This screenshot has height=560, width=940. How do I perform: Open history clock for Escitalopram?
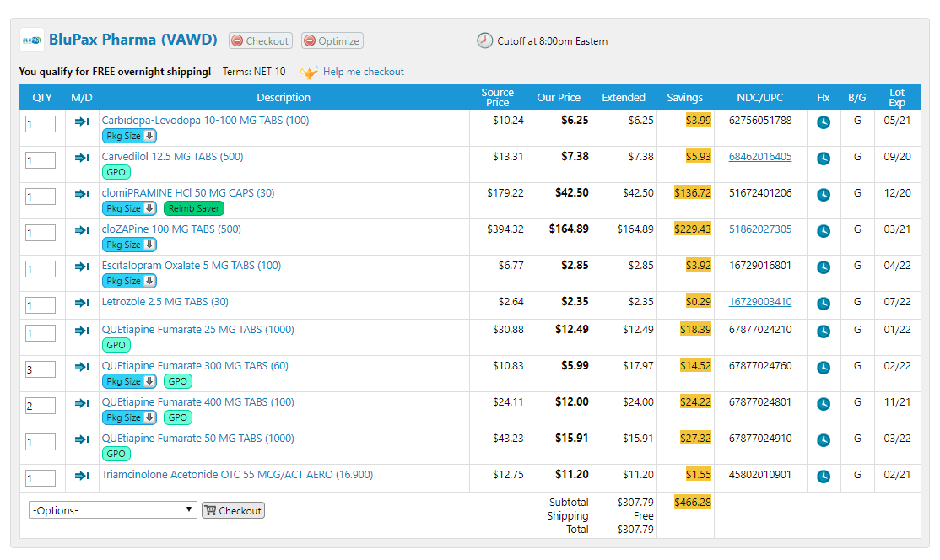point(824,267)
